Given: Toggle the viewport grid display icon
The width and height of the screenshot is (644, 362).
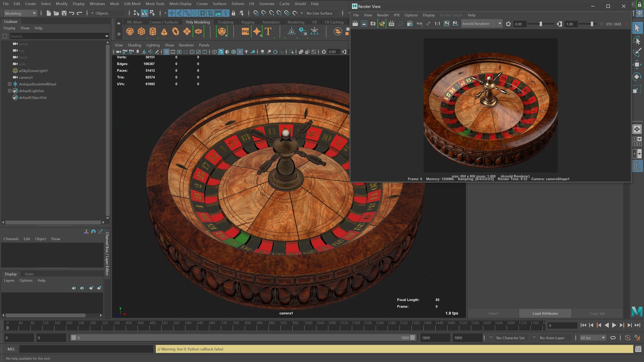Looking at the screenshot, I should pos(166,52).
